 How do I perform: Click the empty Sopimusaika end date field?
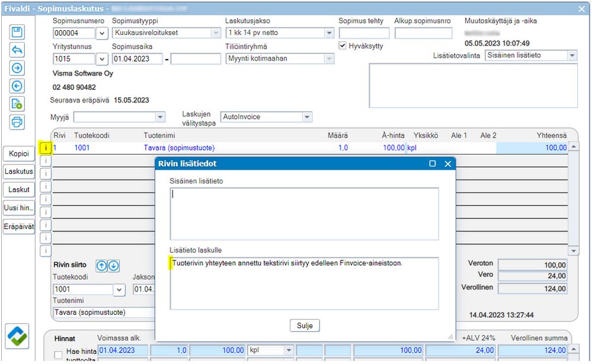tap(196, 59)
